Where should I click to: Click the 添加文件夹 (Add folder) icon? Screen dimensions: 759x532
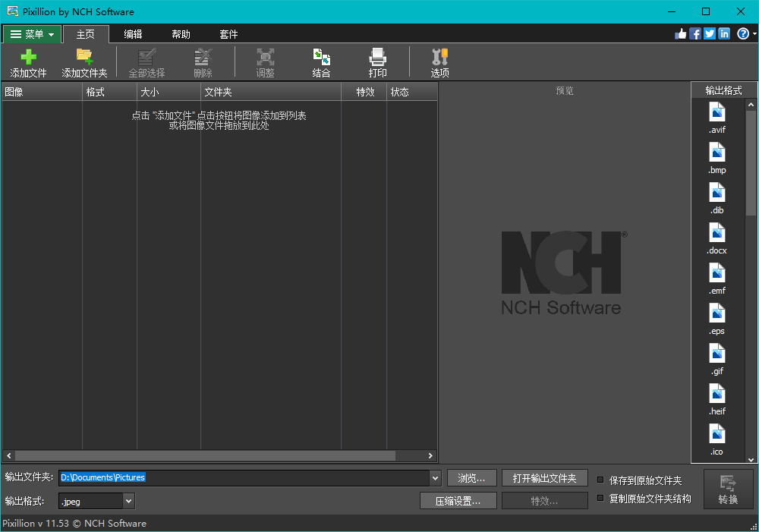pyautogui.click(x=84, y=57)
